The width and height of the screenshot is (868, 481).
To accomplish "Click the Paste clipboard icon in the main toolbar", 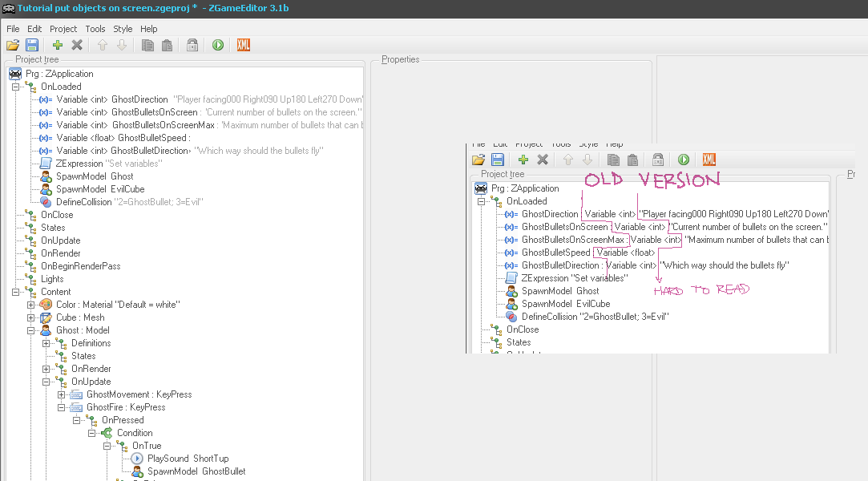I will pyautogui.click(x=167, y=46).
